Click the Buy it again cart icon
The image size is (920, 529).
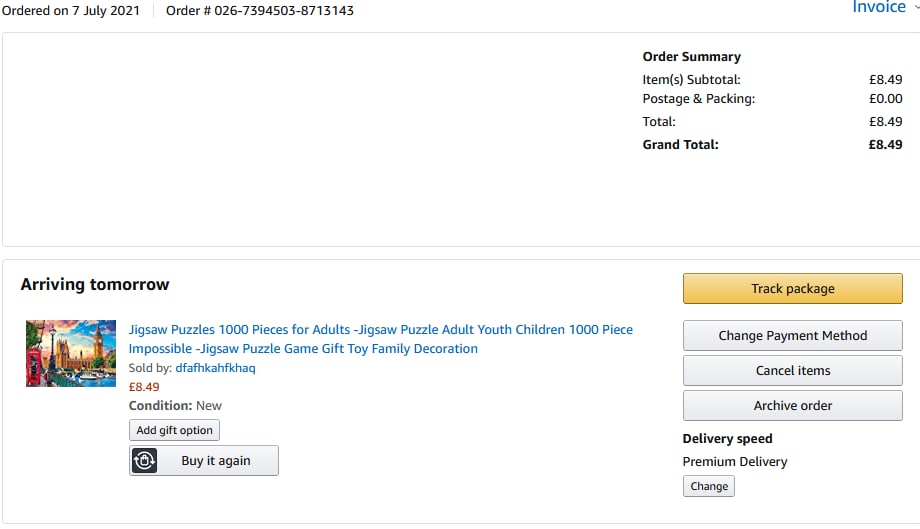(145, 461)
